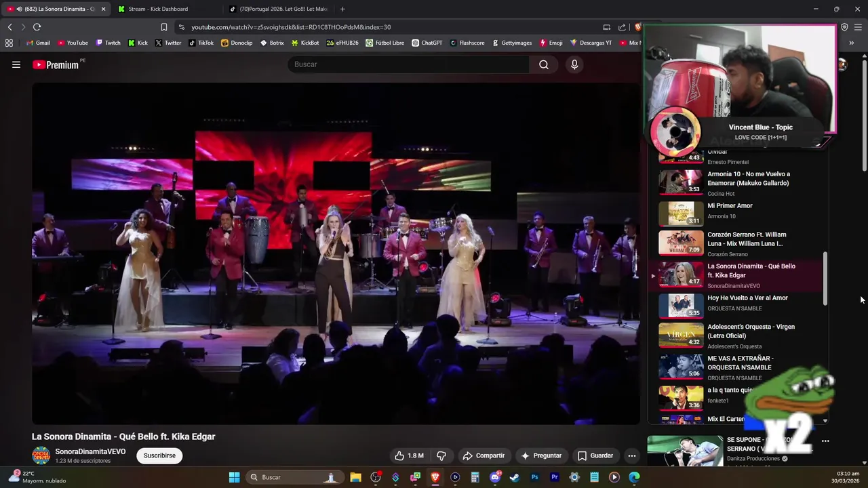Click the Compartir share button
868x488 pixels.
pyautogui.click(x=484, y=455)
